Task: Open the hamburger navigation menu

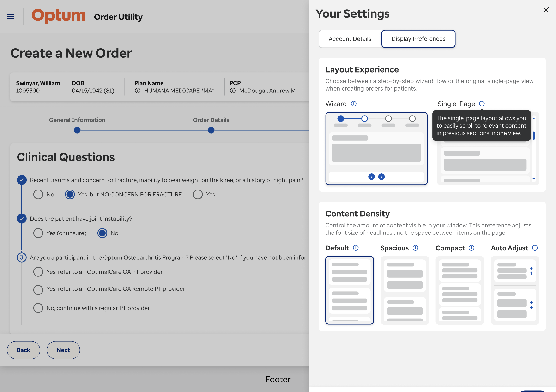Action: point(11,17)
